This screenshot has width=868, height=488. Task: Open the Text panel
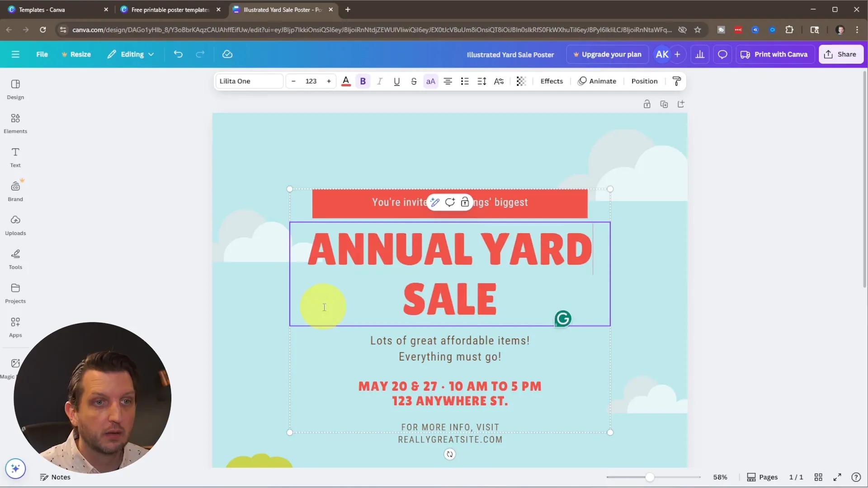(15, 157)
